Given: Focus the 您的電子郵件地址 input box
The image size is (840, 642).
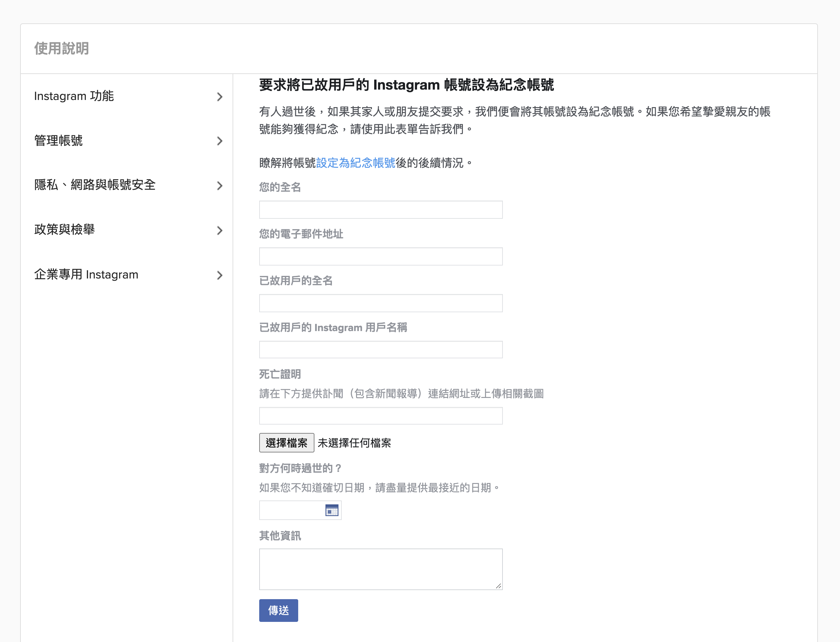Looking at the screenshot, I should pos(380,256).
